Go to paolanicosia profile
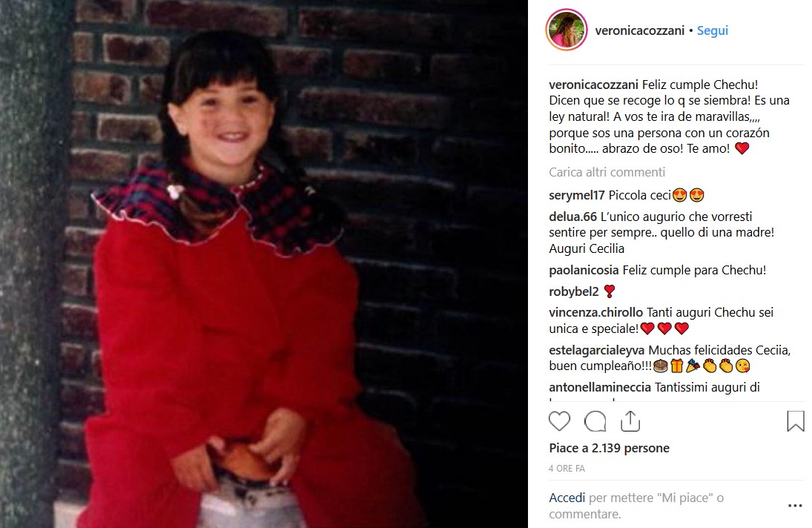 click(x=584, y=270)
